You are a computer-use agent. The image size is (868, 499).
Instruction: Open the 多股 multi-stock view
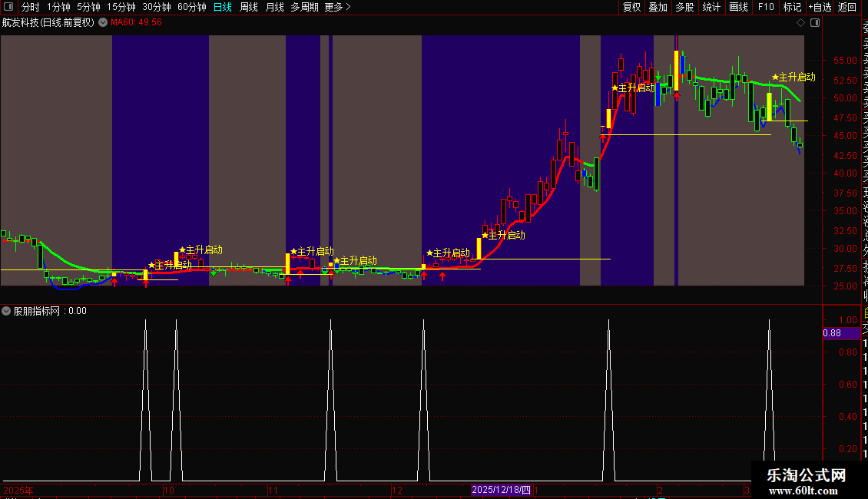coord(684,7)
